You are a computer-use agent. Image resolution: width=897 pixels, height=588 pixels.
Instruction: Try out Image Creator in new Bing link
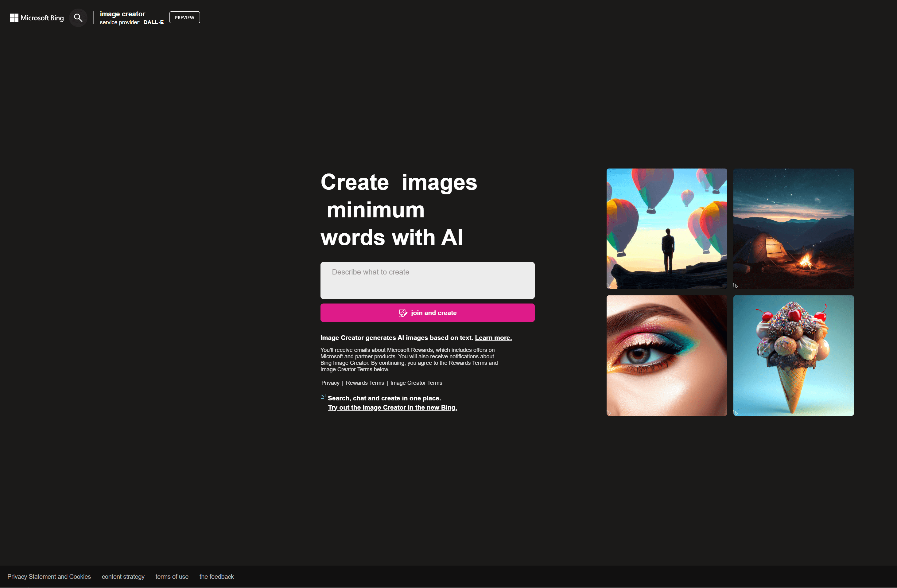(392, 407)
